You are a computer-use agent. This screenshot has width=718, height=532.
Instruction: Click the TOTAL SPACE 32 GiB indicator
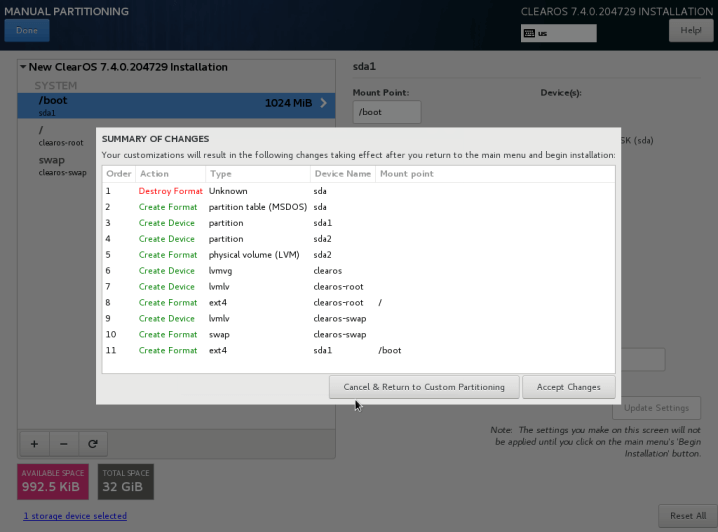[125, 482]
